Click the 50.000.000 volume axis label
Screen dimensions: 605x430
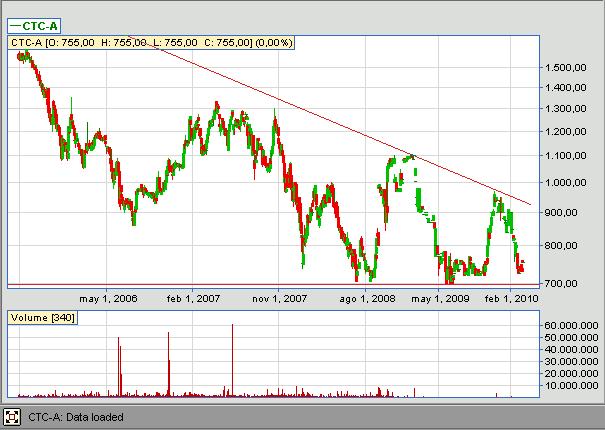pyautogui.click(x=571, y=338)
